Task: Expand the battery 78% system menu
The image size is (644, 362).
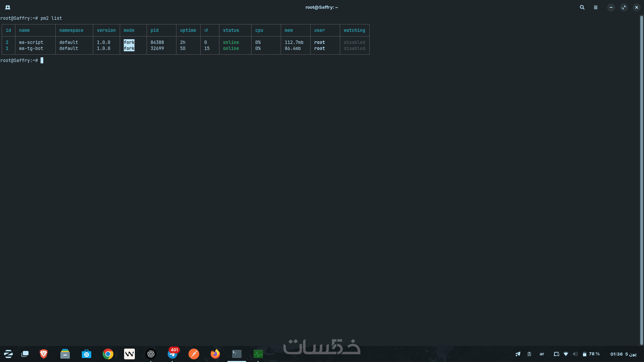Action: 591,354
